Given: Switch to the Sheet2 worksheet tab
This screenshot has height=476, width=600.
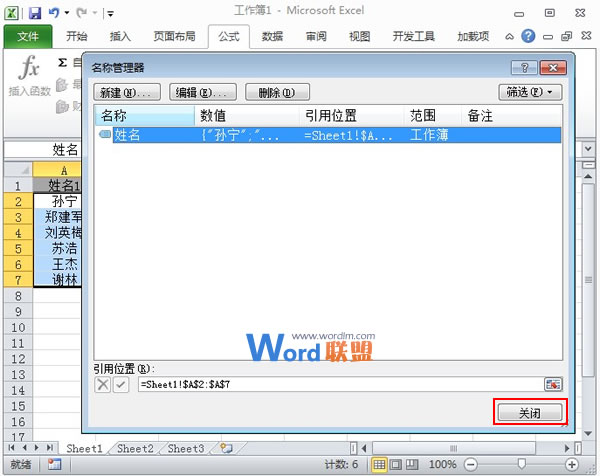Looking at the screenshot, I should (x=134, y=449).
